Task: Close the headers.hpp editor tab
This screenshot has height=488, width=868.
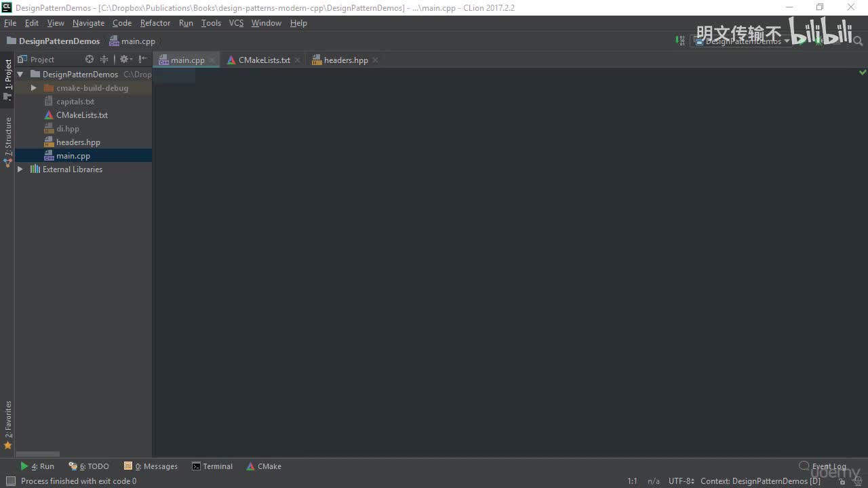Action: click(x=376, y=60)
